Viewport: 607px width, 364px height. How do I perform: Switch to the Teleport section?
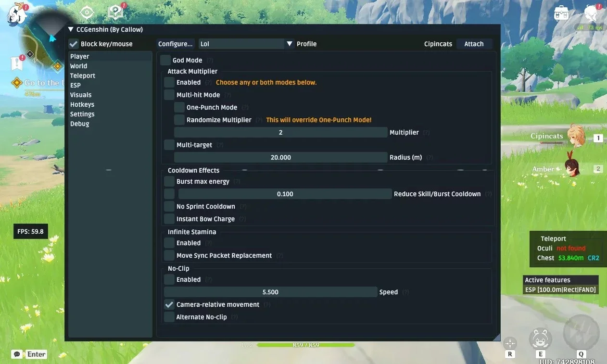click(x=83, y=75)
